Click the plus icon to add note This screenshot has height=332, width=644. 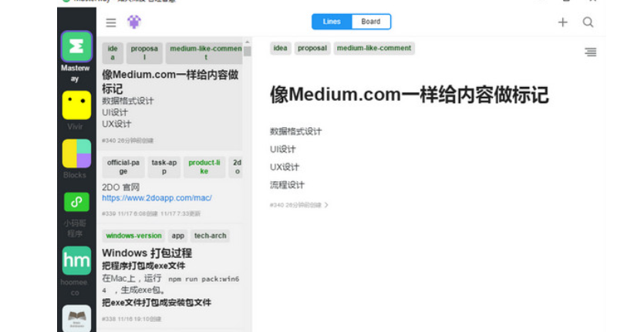(x=562, y=22)
